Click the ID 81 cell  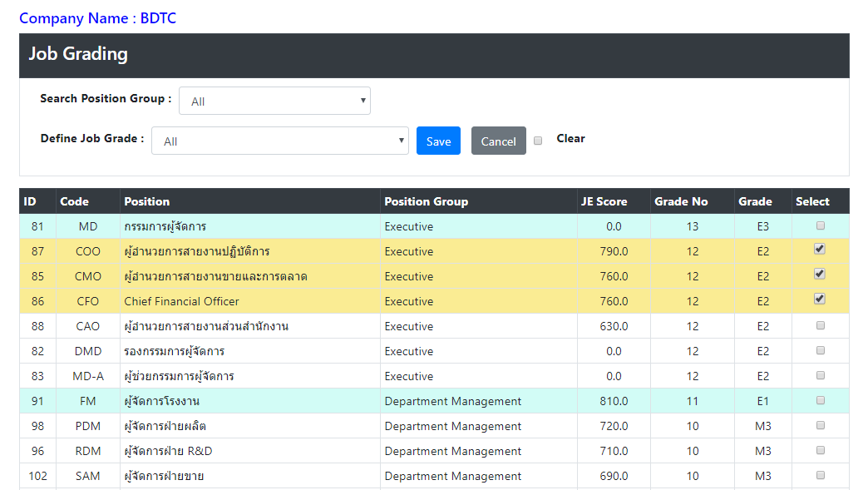pos(37,226)
